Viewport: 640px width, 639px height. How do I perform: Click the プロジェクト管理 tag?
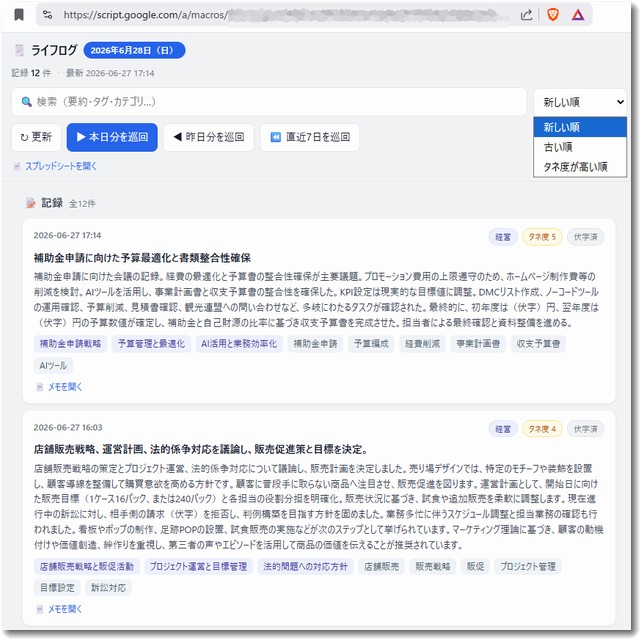click(528, 566)
